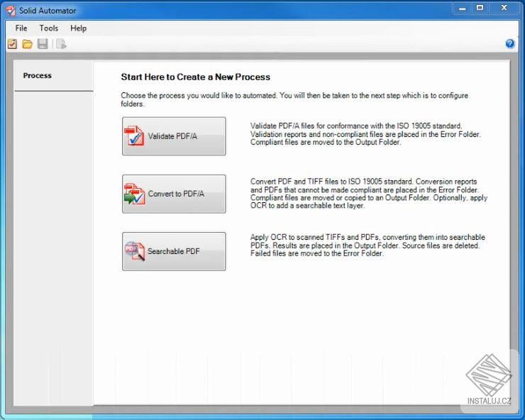Select the Process sidebar tab
525x420 pixels.
(54, 76)
